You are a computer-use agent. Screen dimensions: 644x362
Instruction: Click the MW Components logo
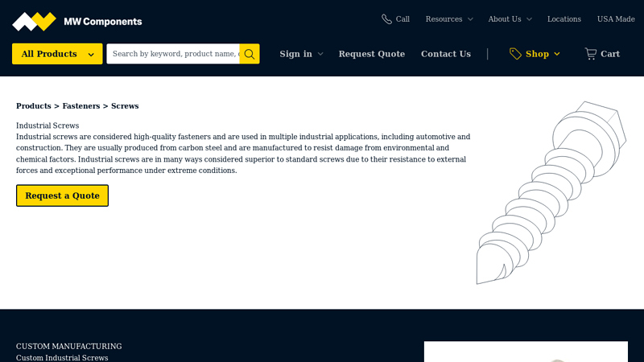click(76, 22)
